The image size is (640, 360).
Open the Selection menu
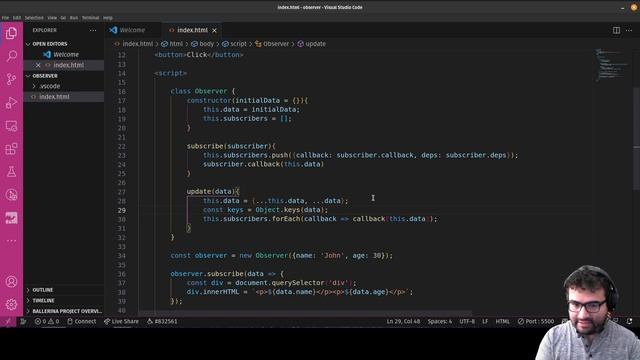pyautogui.click(x=34, y=18)
